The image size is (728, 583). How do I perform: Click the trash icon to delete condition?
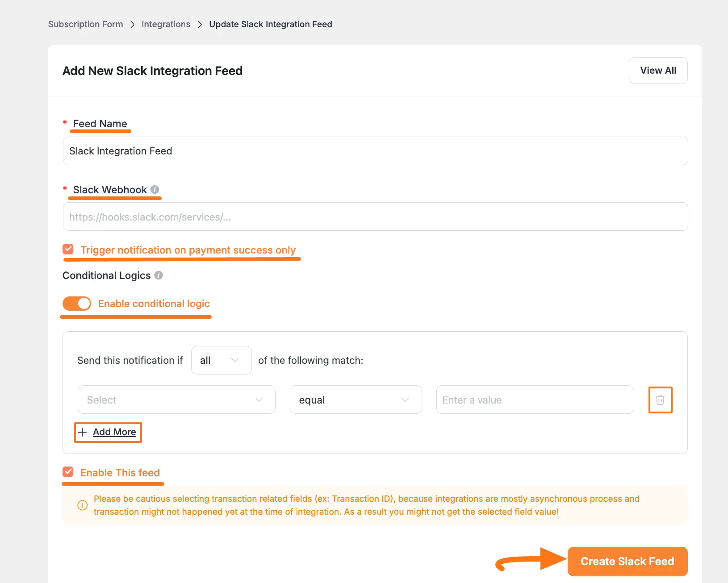660,400
